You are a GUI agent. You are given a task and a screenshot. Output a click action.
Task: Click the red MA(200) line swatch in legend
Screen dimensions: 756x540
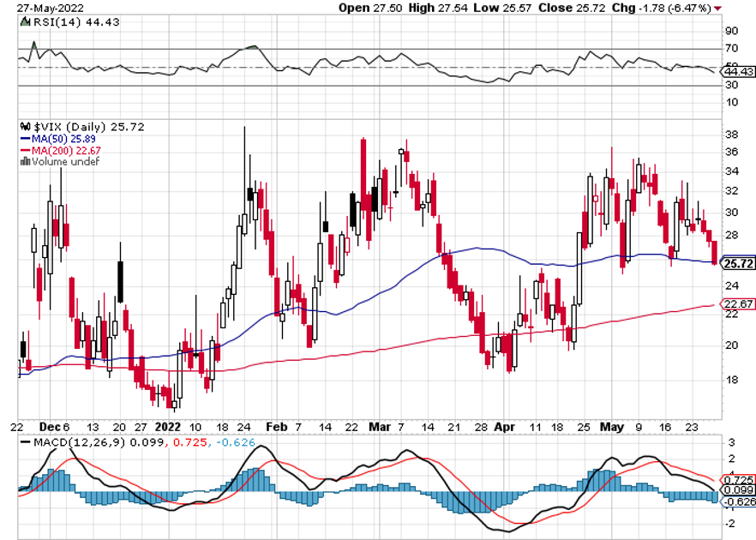pyautogui.click(x=25, y=150)
